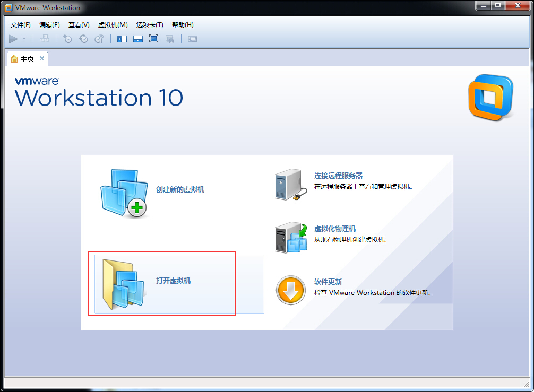534x392 pixels.
Task: Click the text 从现有物理机创建虚拟机。
Action: click(351, 240)
